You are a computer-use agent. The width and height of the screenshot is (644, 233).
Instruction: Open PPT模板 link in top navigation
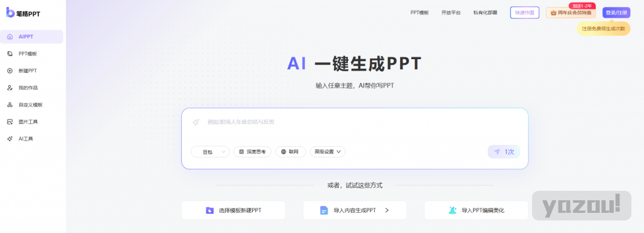pos(419,13)
